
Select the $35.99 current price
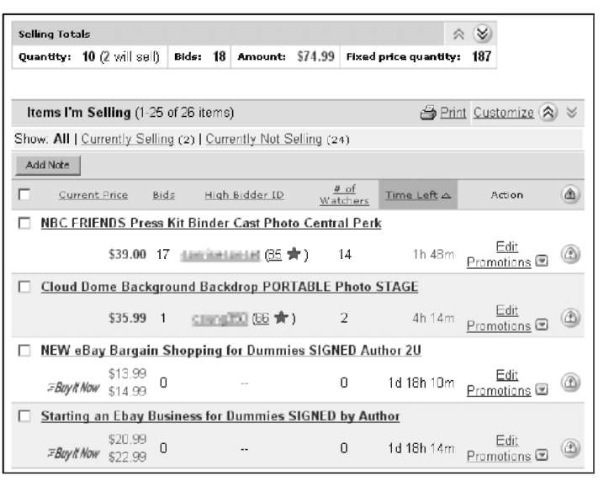[x=127, y=318]
